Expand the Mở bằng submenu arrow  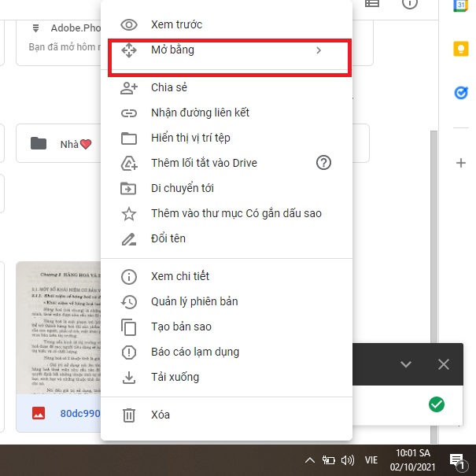[319, 50]
